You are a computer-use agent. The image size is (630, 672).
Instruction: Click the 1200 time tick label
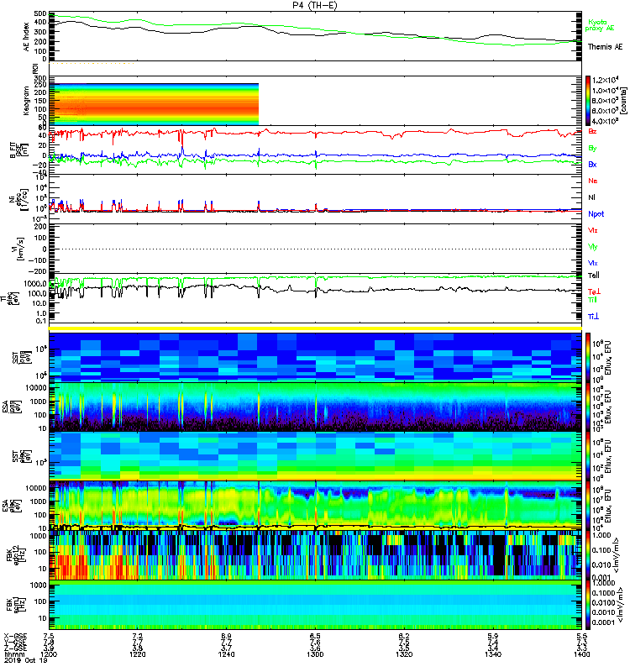49,654
